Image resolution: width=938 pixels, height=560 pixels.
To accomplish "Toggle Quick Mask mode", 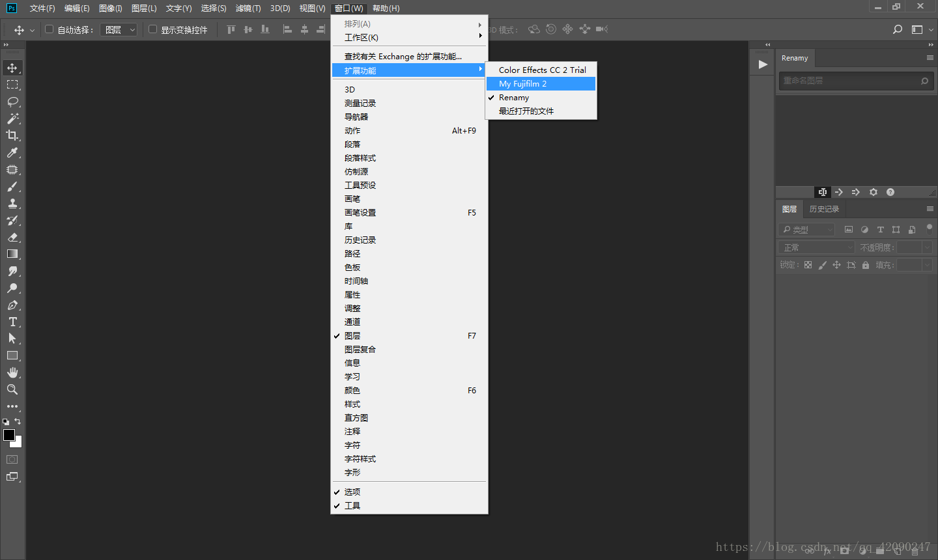I will point(12,459).
